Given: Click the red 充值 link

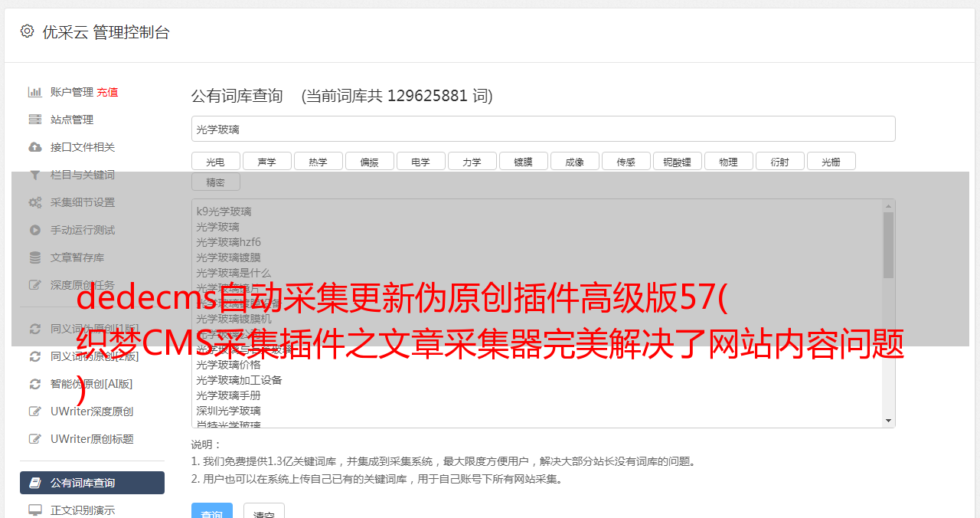Looking at the screenshot, I should (107, 92).
